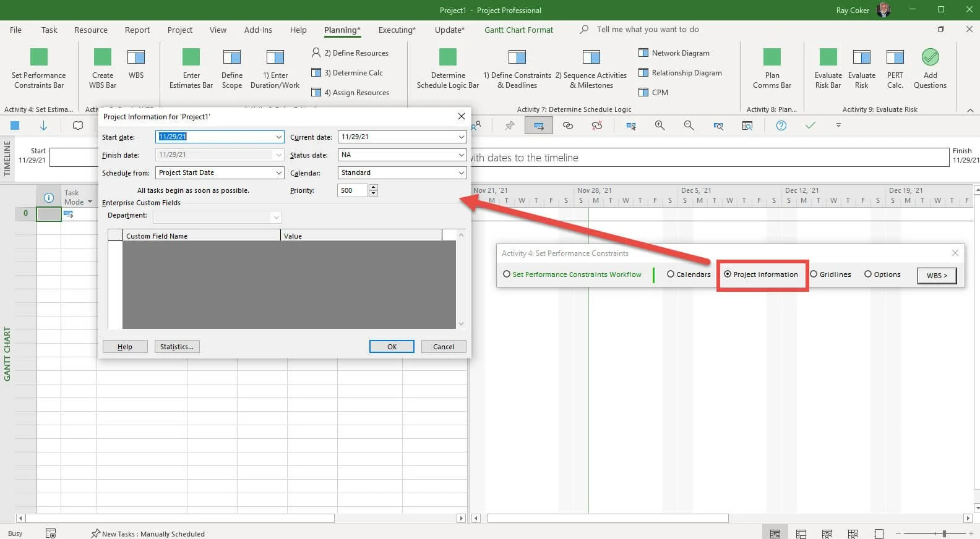Select Set Performance Constraints Workflow radio button
980x539 pixels.
click(x=507, y=274)
